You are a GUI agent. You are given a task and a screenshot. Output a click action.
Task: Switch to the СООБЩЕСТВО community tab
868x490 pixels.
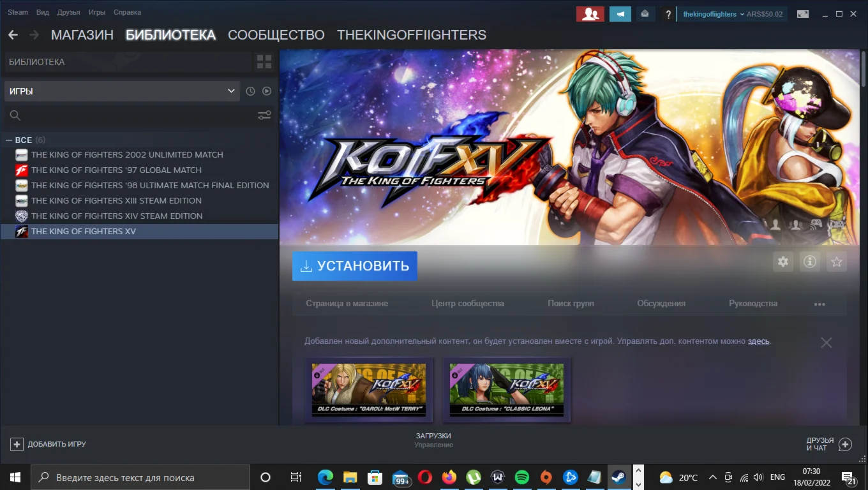276,35
